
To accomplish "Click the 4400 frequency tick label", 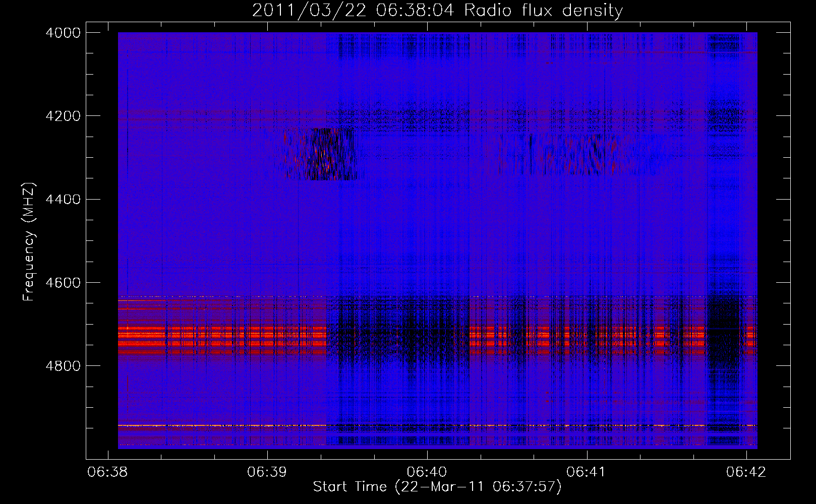I will click(x=63, y=200).
